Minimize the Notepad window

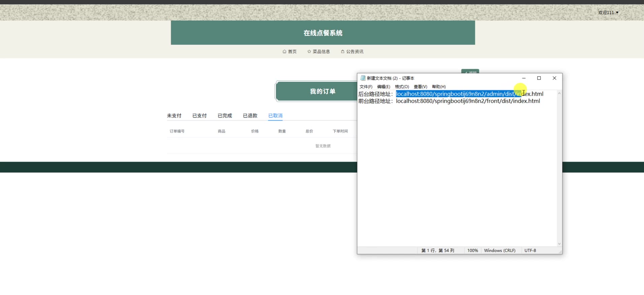(523, 78)
